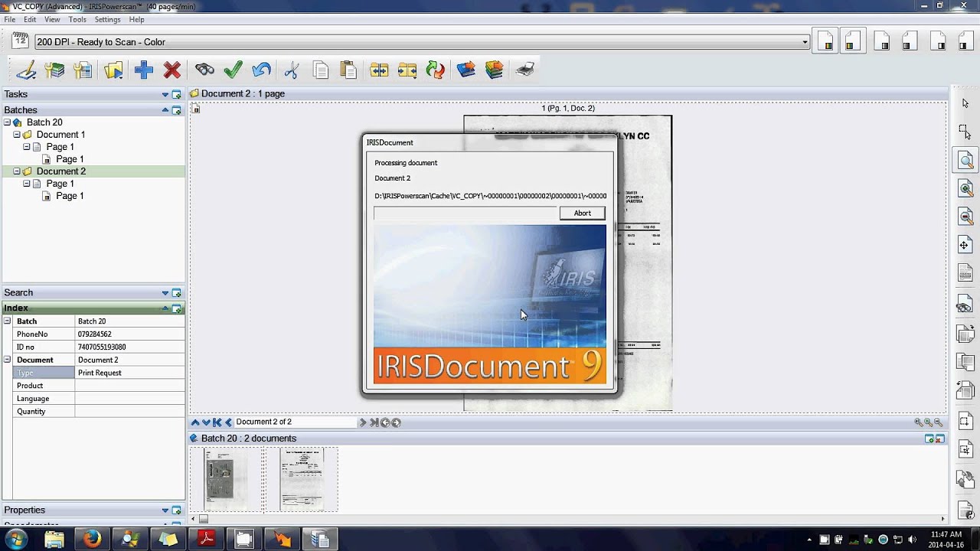This screenshot has width=980, height=551.
Task: Open the 200 DPI scan profile dropdown
Action: click(x=805, y=42)
